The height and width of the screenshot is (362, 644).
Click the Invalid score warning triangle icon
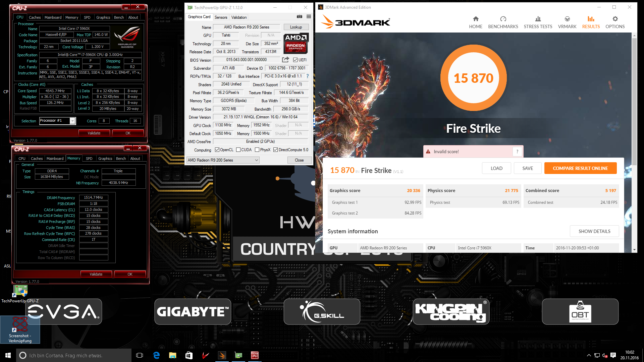pyautogui.click(x=428, y=152)
